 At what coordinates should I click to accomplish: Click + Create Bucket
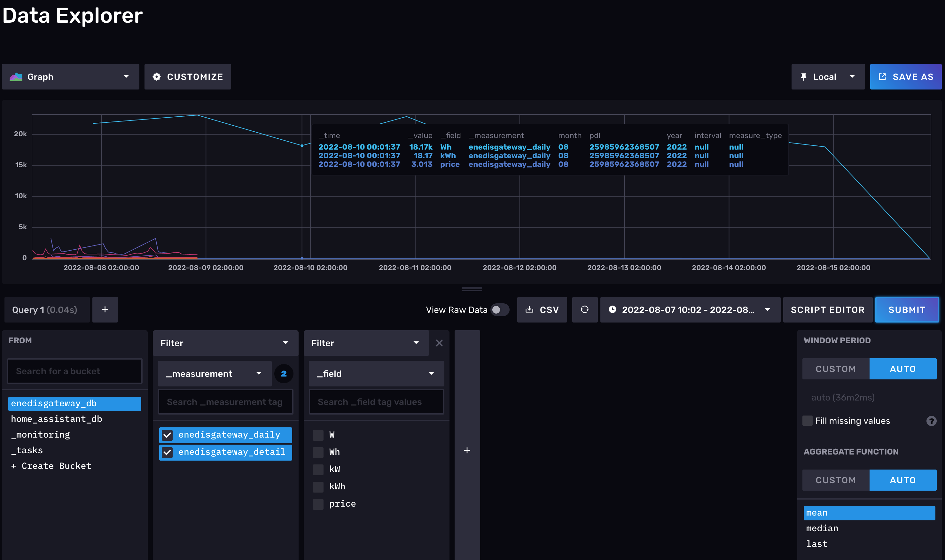pos(75,466)
